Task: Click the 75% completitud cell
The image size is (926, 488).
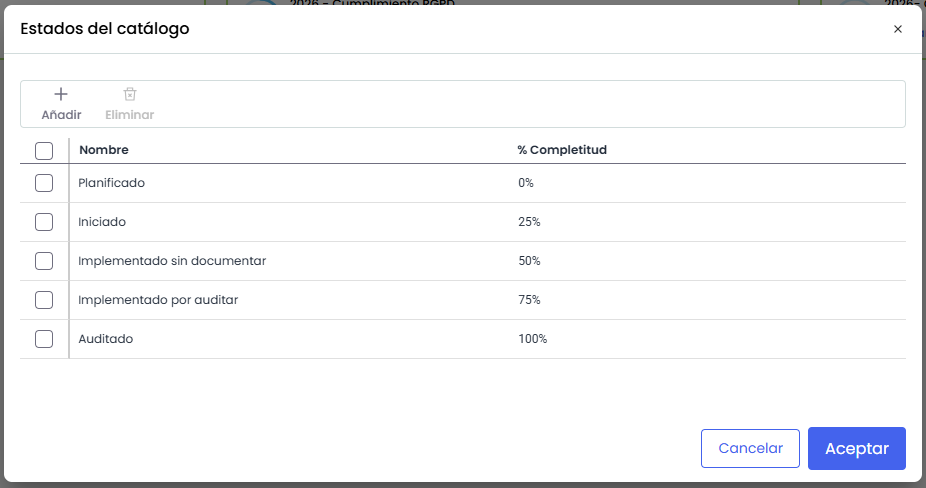Action: click(x=529, y=300)
